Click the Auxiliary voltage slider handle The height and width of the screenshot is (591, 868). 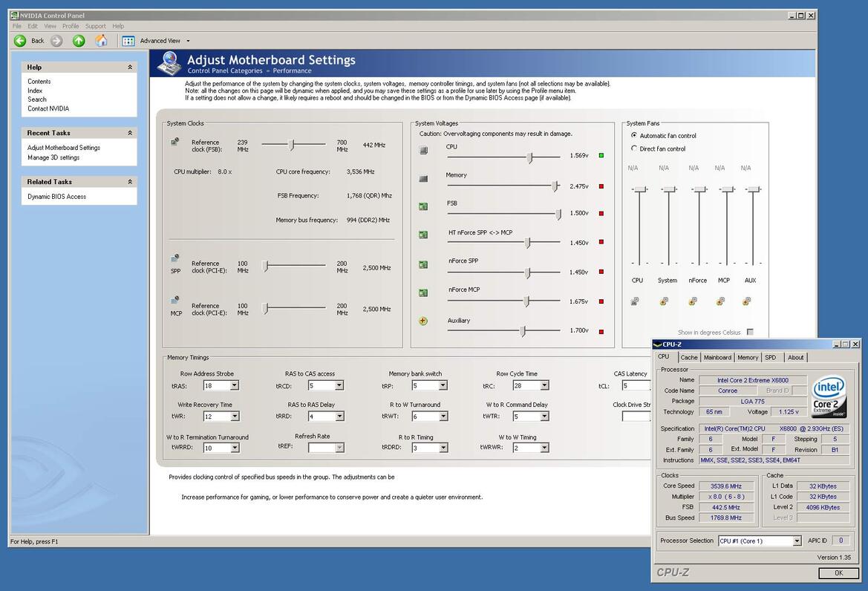pos(523,331)
